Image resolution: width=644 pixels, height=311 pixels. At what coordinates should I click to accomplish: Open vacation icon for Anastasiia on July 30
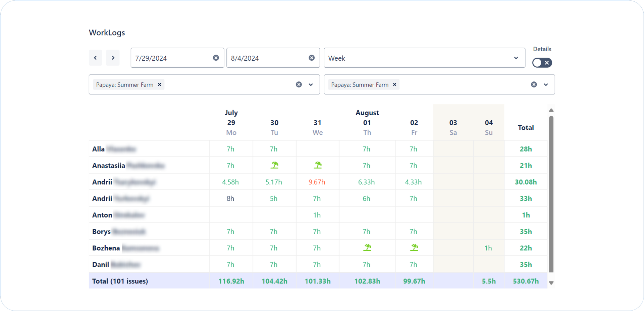[x=275, y=165]
